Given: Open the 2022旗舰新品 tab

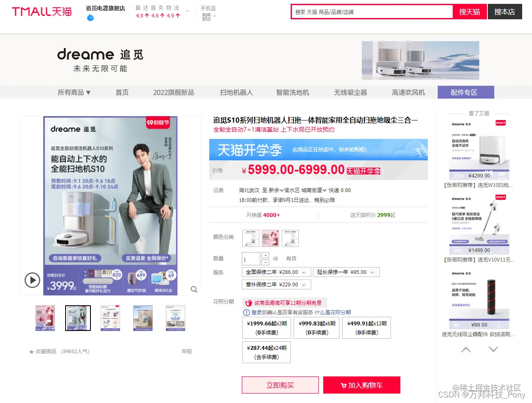Looking at the screenshot, I should point(174,92).
